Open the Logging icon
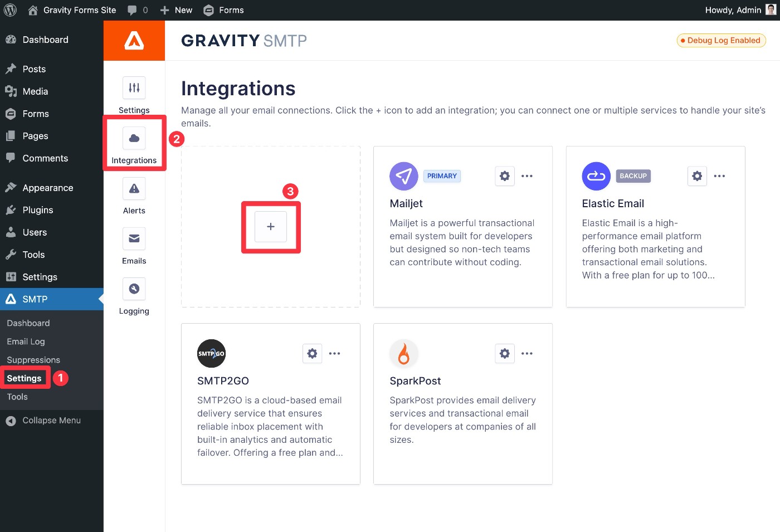780x532 pixels. coord(134,289)
